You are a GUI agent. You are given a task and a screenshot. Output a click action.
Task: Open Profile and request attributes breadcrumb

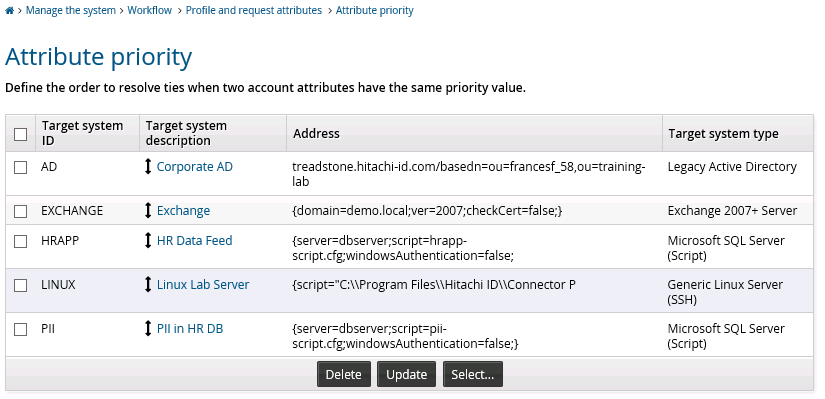(x=254, y=10)
